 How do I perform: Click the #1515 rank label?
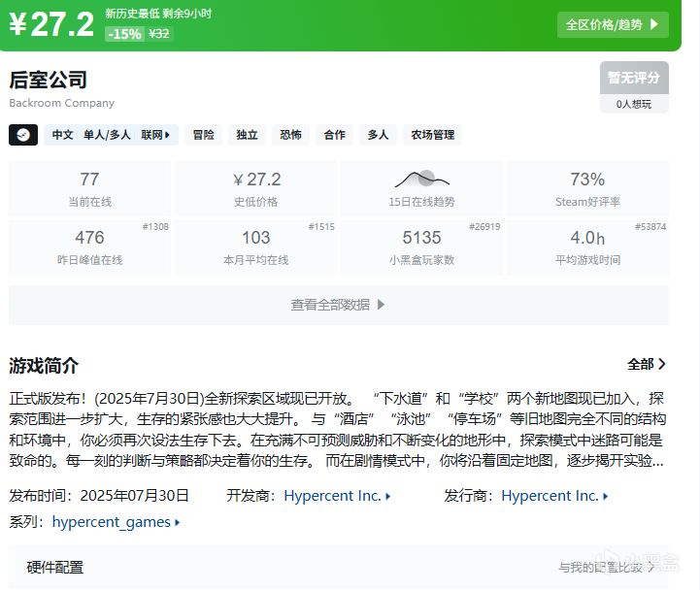[321, 227]
